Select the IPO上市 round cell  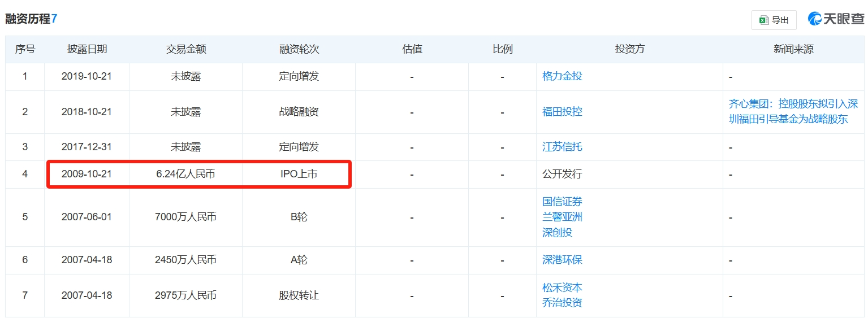coord(299,174)
